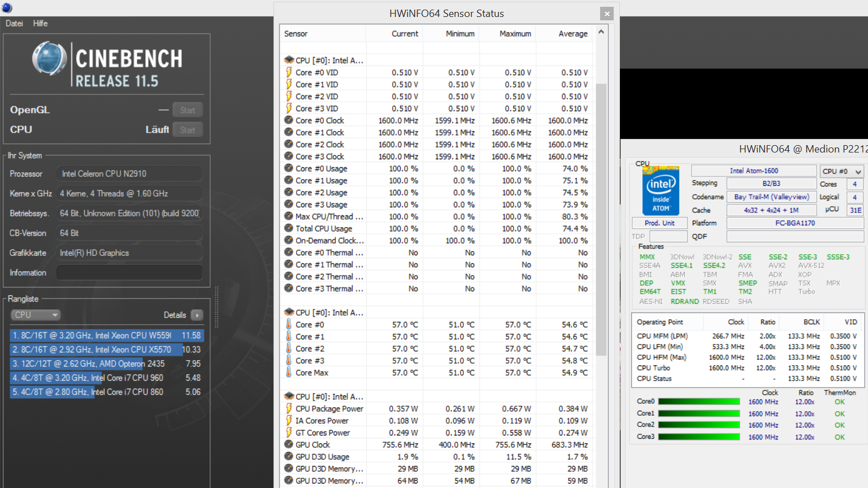Select ranking entry Xeon CPU X5570
The height and width of the screenshot is (488, 868).
(107, 350)
